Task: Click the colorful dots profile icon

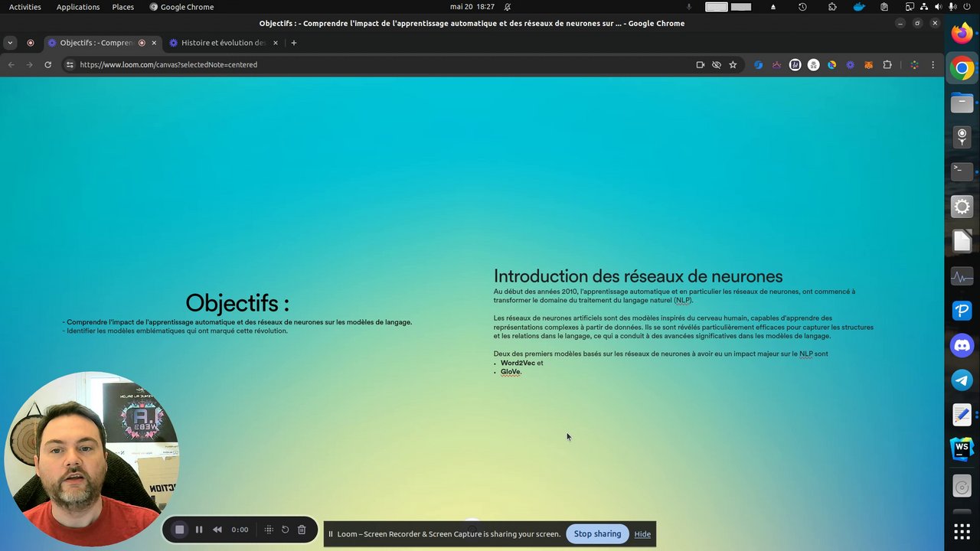Action: [914, 65]
